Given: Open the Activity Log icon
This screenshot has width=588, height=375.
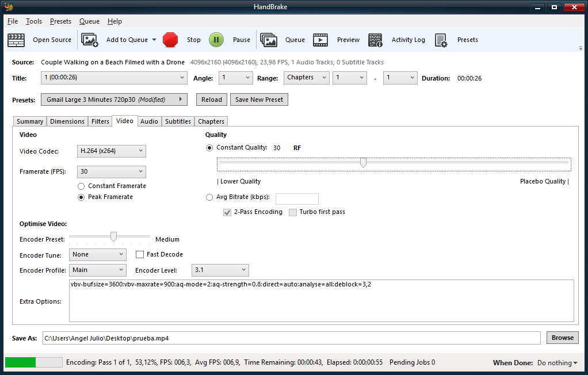Looking at the screenshot, I should (x=376, y=40).
